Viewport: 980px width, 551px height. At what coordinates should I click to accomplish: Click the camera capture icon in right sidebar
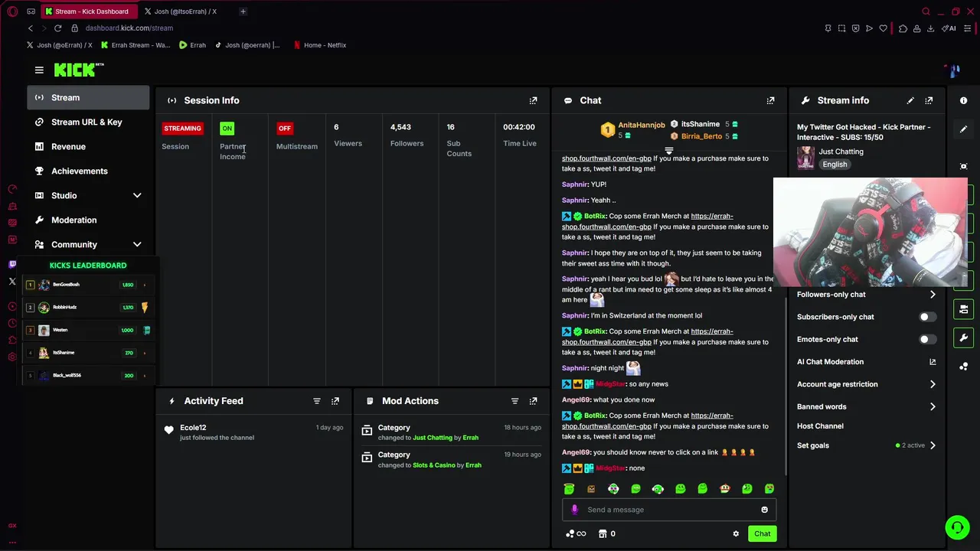964,166
